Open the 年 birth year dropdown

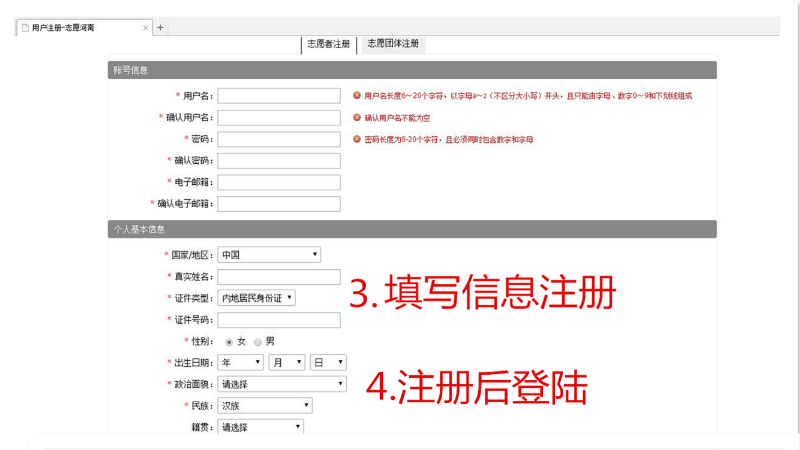click(240, 362)
